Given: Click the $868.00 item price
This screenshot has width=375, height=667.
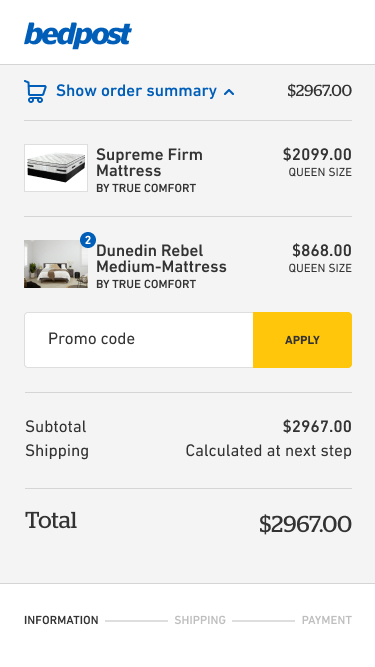Looking at the screenshot, I should click(x=322, y=251).
